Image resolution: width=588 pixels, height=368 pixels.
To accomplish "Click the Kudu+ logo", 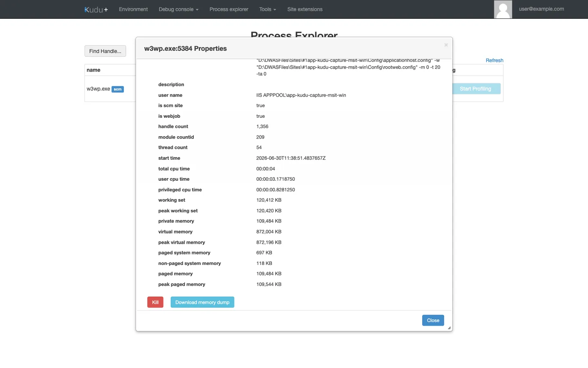I will (x=96, y=9).
